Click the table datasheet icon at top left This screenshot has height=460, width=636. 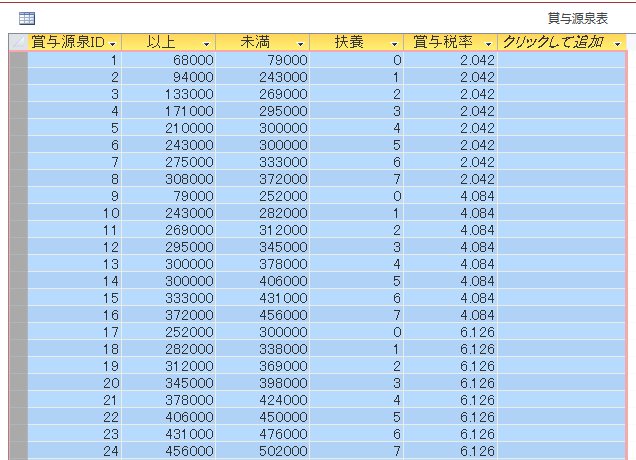point(27,17)
